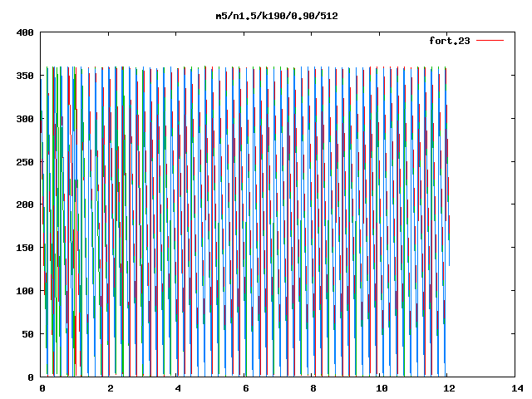Click x-axis label 2
This screenshot has width=532, height=399.
111,388
